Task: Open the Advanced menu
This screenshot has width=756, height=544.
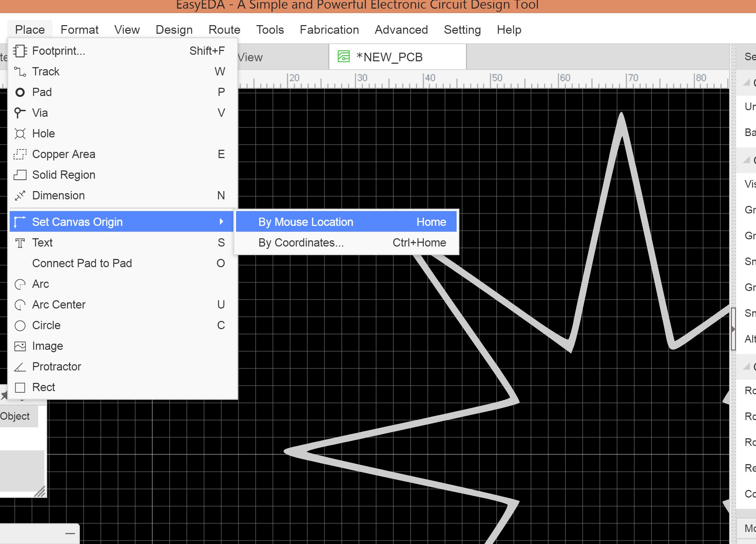Action: tap(401, 30)
